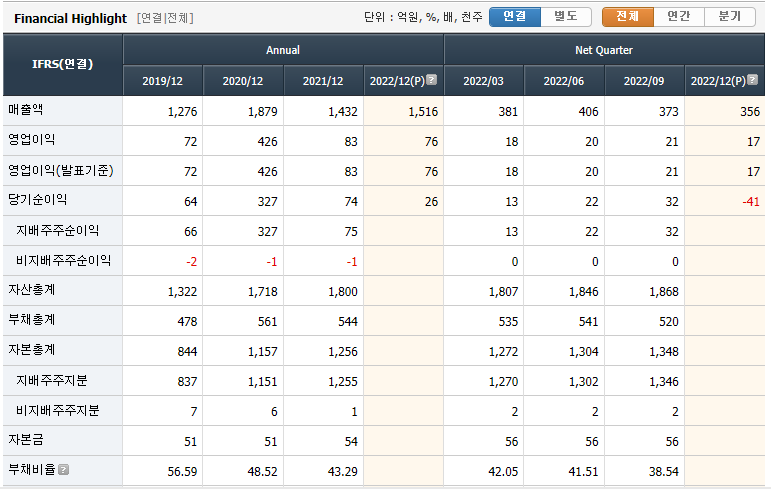Select the 지배주주순이익 row label

(x=58, y=230)
